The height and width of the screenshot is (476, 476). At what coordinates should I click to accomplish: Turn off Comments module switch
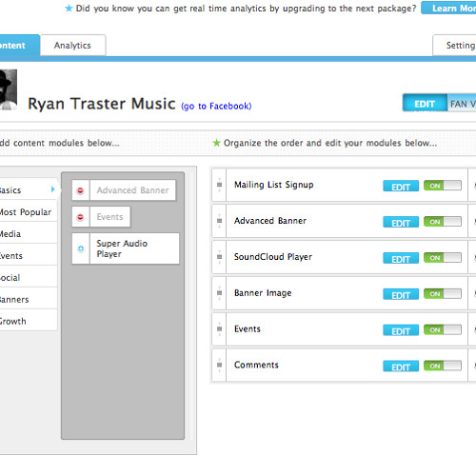pos(443,366)
